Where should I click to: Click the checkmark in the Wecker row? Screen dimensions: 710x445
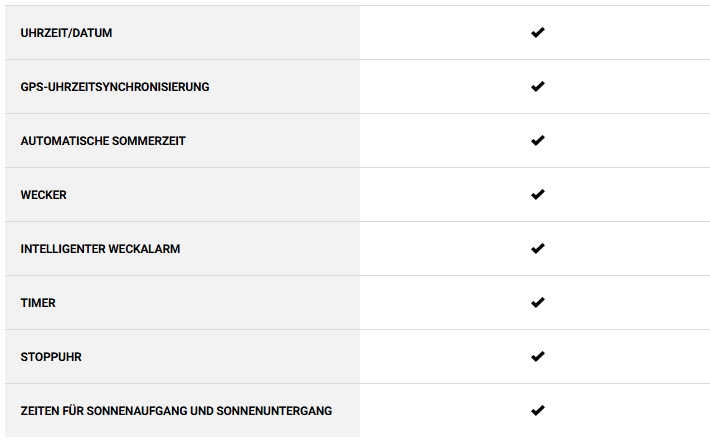[537, 195]
